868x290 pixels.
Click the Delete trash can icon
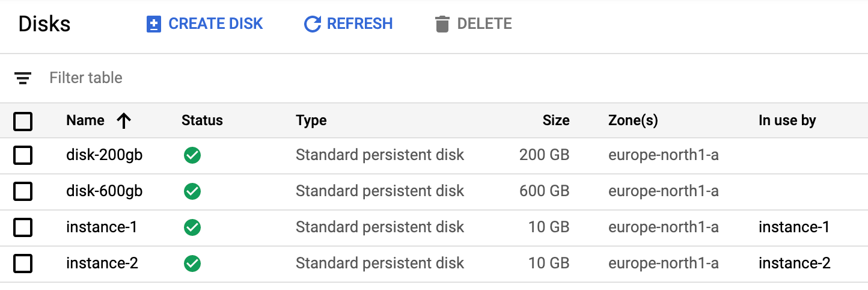442,24
